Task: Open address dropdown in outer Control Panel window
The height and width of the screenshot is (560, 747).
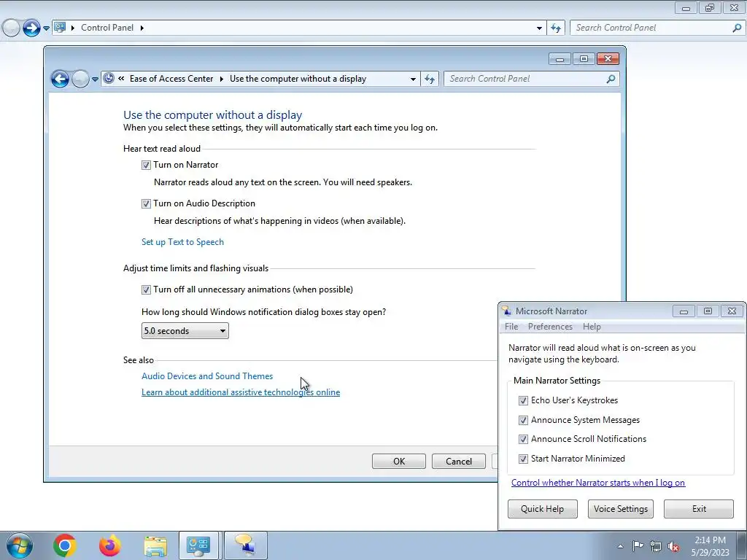Action: [x=539, y=28]
